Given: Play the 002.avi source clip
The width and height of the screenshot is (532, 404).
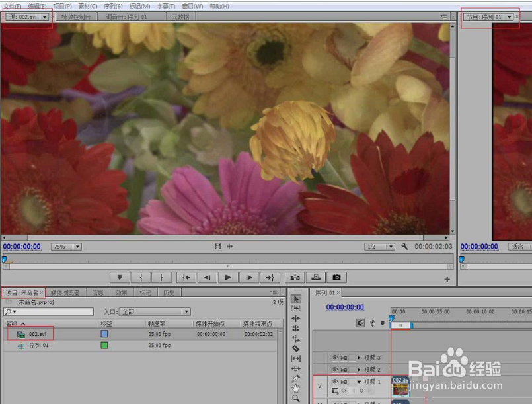Looking at the screenshot, I should tap(227, 277).
